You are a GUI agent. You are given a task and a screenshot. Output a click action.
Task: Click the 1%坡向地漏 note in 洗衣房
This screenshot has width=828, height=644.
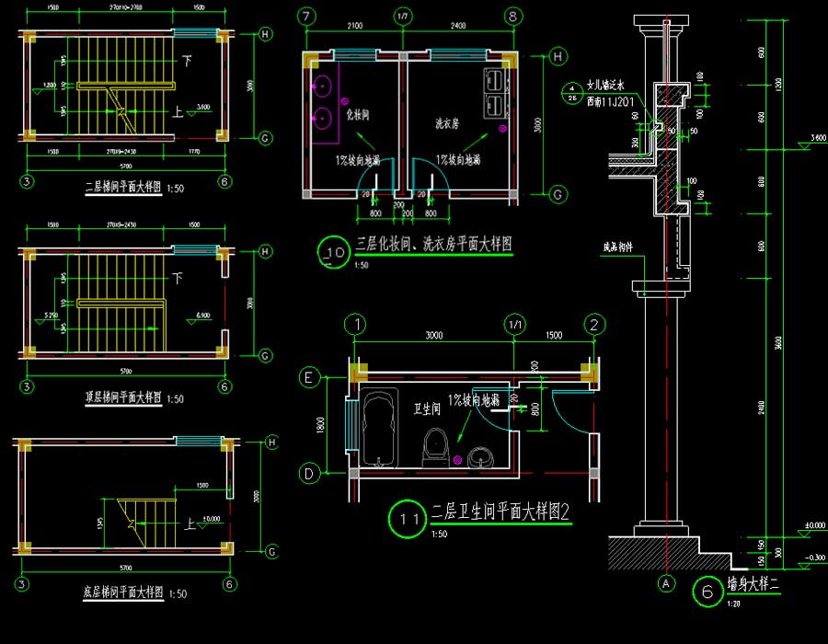click(x=457, y=159)
